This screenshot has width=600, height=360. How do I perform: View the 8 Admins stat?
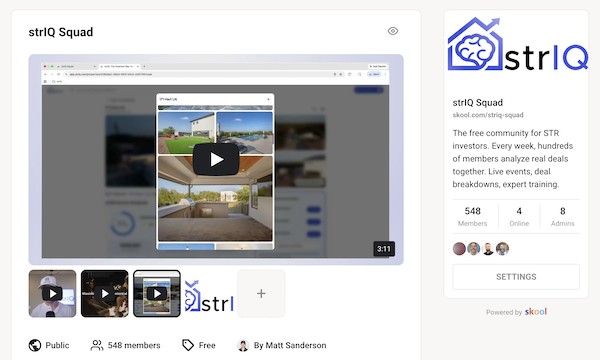click(562, 217)
